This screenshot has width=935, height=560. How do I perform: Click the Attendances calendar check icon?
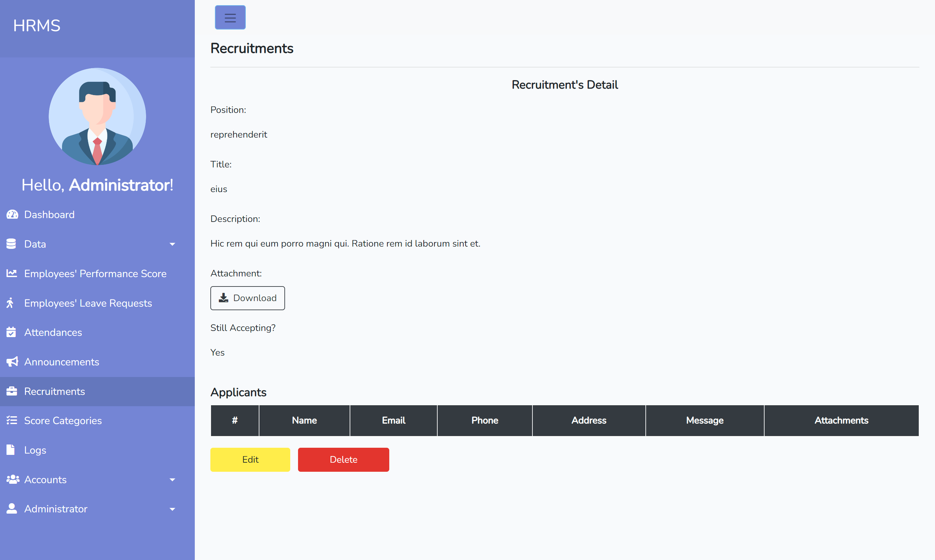11,332
